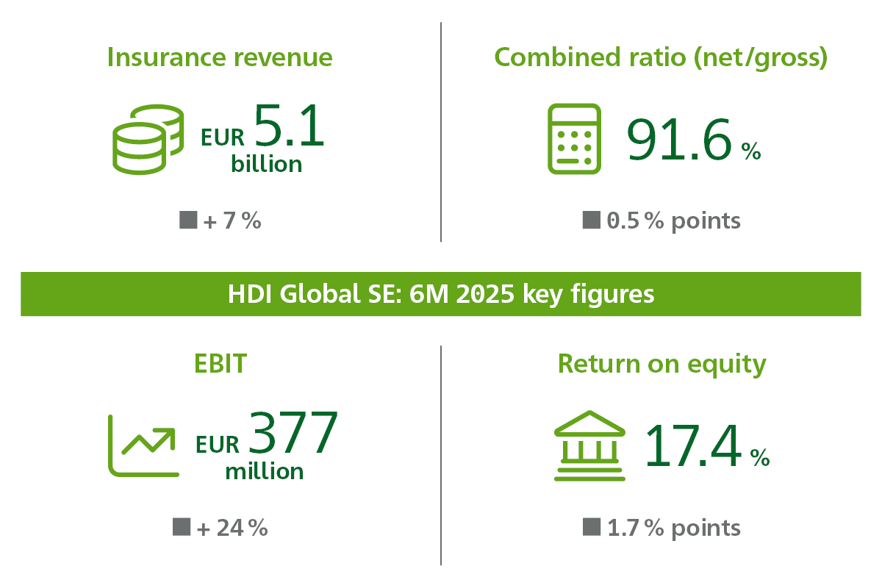Screen dimensions: 882x588
Task: Click the '+ 24 %' change value
Action: pos(232,528)
